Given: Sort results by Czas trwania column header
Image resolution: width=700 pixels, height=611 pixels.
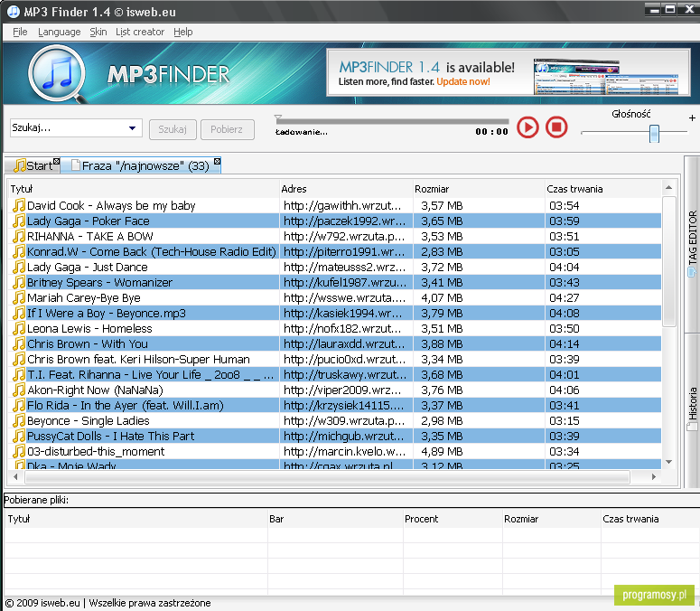Looking at the screenshot, I should (x=602, y=189).
